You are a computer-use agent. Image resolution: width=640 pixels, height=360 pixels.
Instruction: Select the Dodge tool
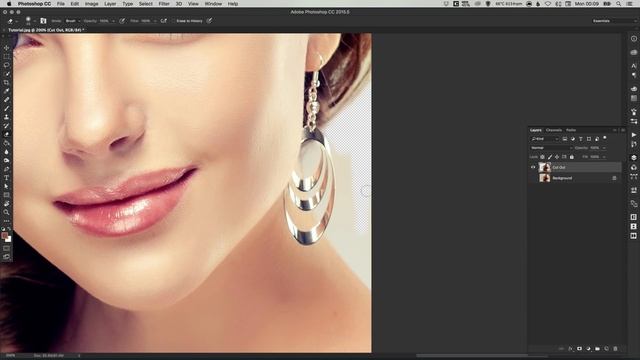(7, 160)
